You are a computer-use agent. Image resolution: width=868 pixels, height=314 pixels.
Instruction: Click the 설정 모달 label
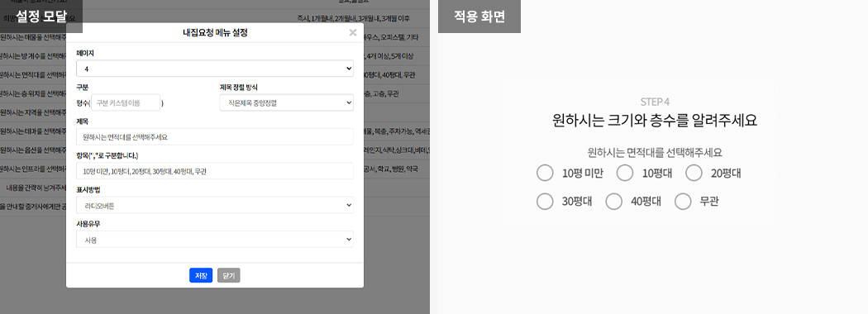[41, 17]
